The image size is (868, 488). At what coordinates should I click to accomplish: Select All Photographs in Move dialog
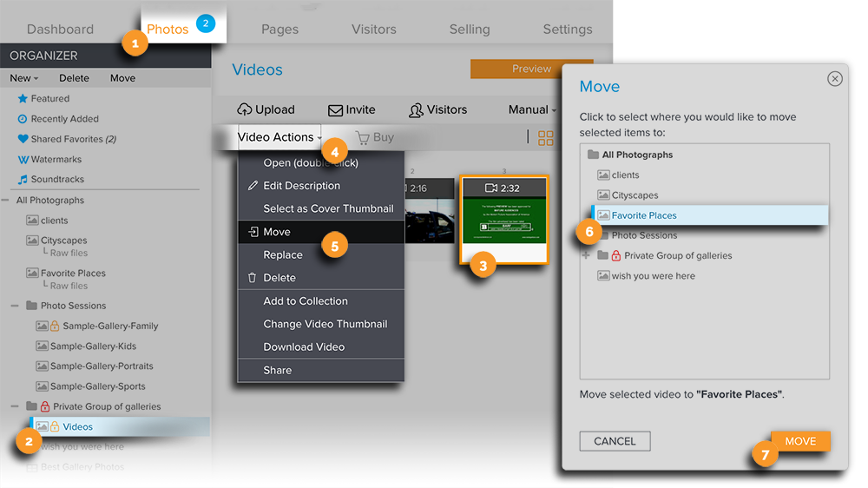click(630, 155)
